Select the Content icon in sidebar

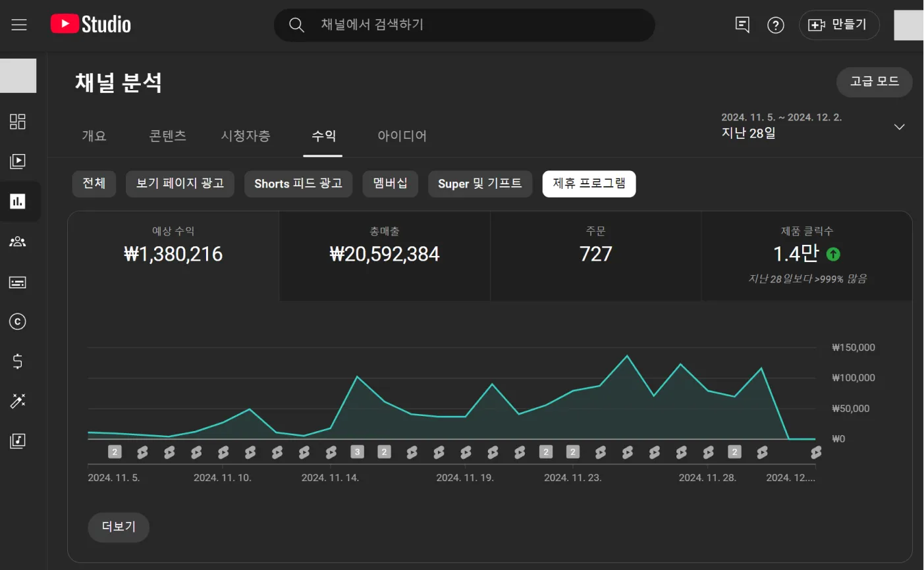pos(18,161)
